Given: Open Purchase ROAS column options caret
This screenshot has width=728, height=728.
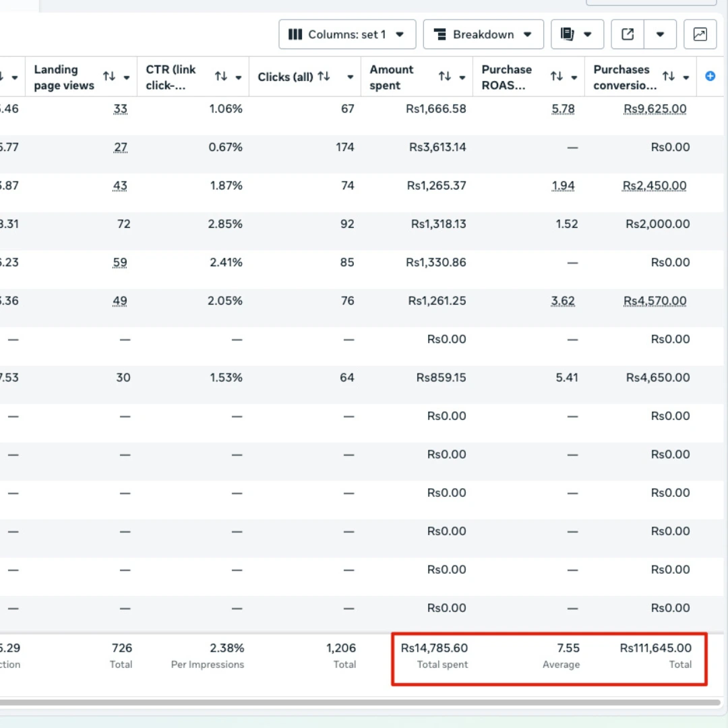Looking at the screenshot, I should tap(574, 78).
